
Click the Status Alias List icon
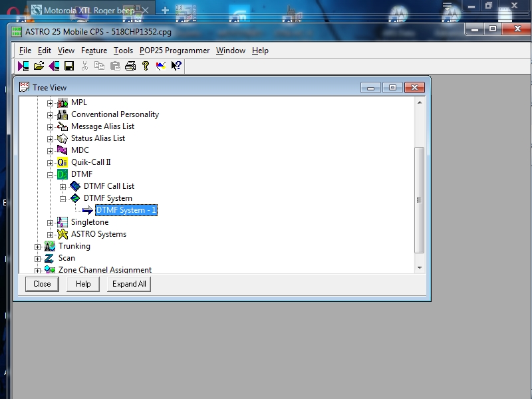click(63, 138)
